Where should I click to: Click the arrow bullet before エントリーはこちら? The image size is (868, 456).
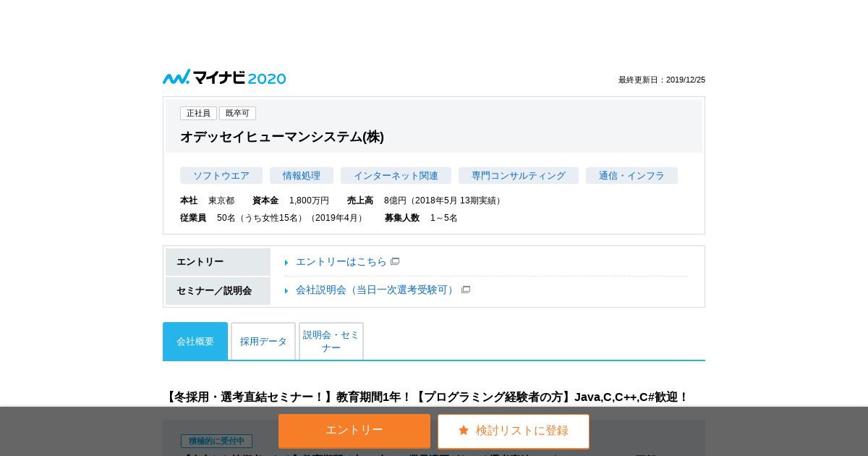pos(286,262)
